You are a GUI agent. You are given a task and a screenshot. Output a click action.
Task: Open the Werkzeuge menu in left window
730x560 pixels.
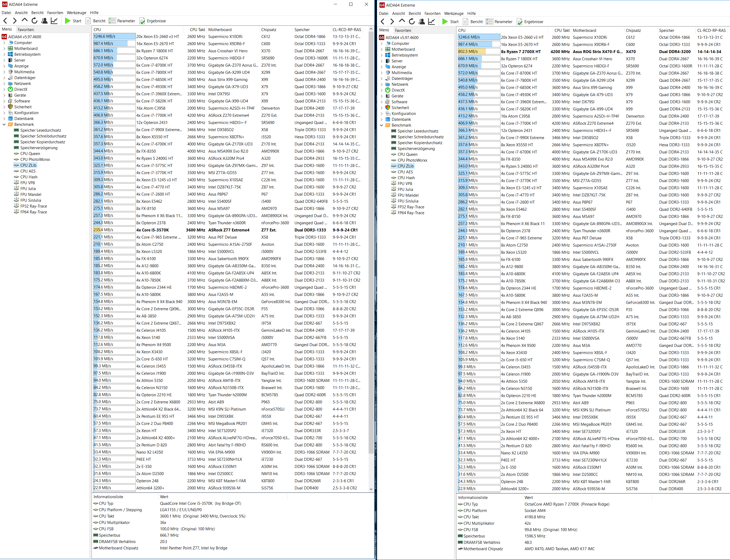pos(76,13)
